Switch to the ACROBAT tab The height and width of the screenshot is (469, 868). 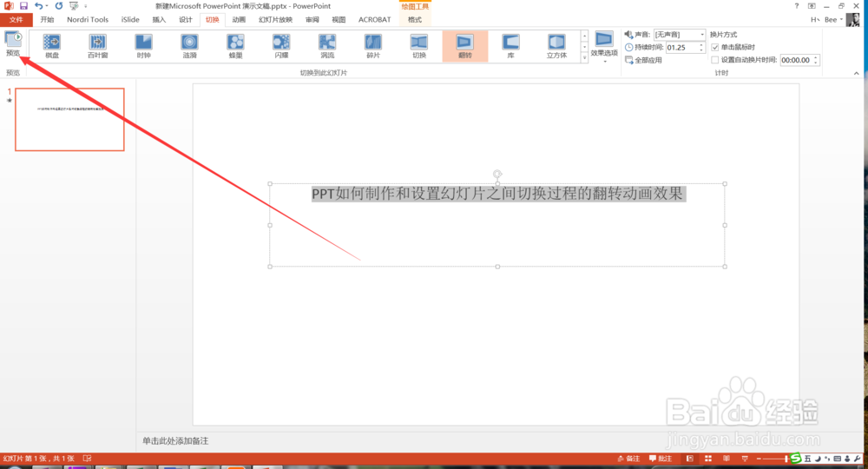(374, 19)
